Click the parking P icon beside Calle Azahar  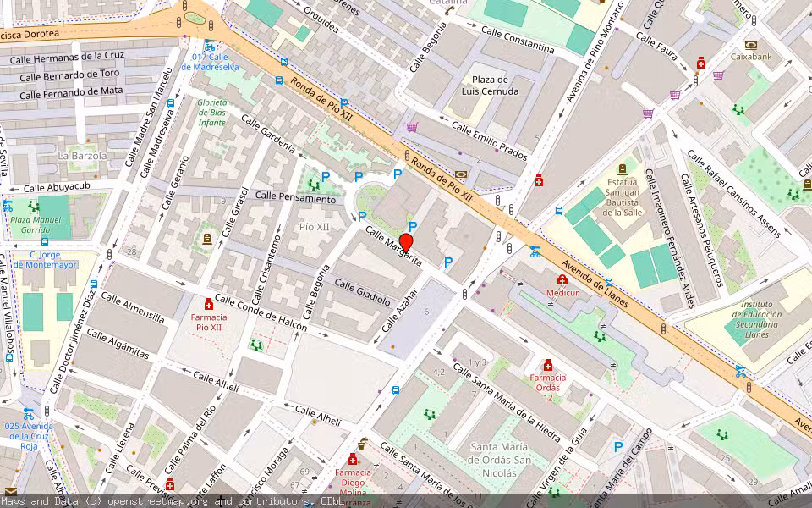tap(448, 262)
